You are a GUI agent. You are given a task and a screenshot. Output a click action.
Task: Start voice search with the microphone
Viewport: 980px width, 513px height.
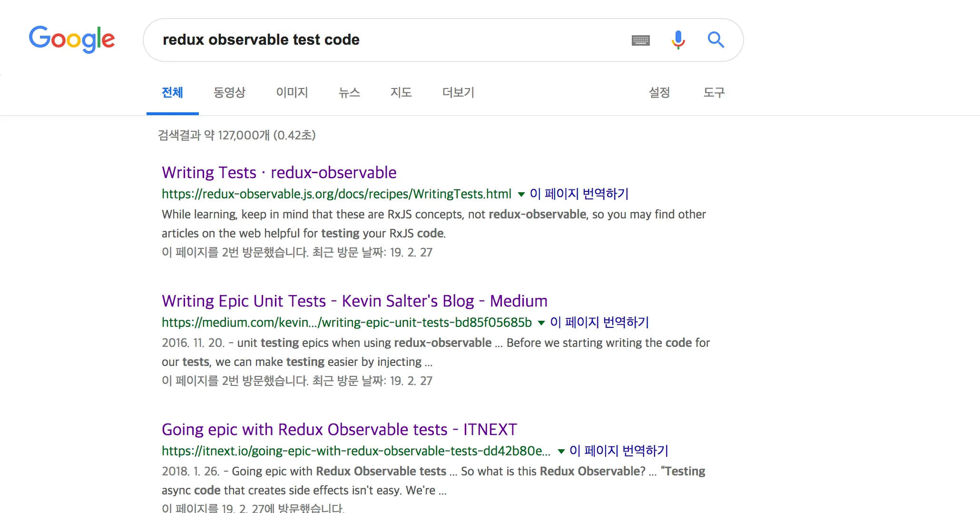tap(678, 40)
